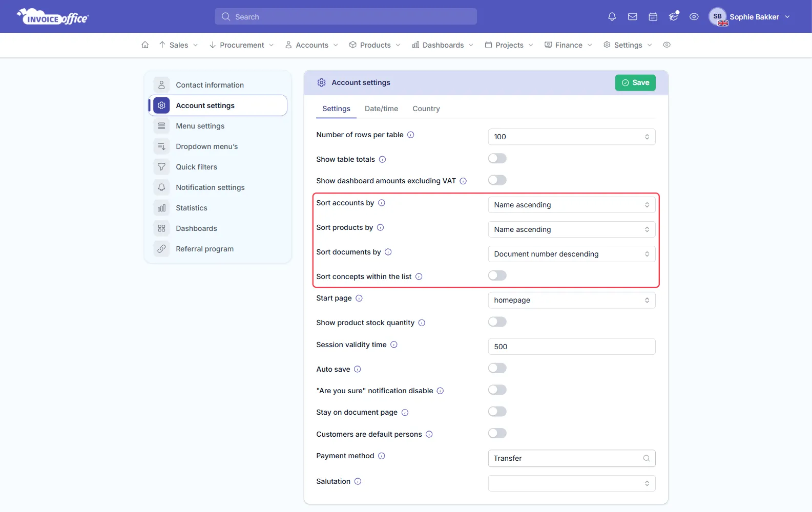Click info icon beside Salutation
This screenshot has width=812, height=512.
click(358, 482)
